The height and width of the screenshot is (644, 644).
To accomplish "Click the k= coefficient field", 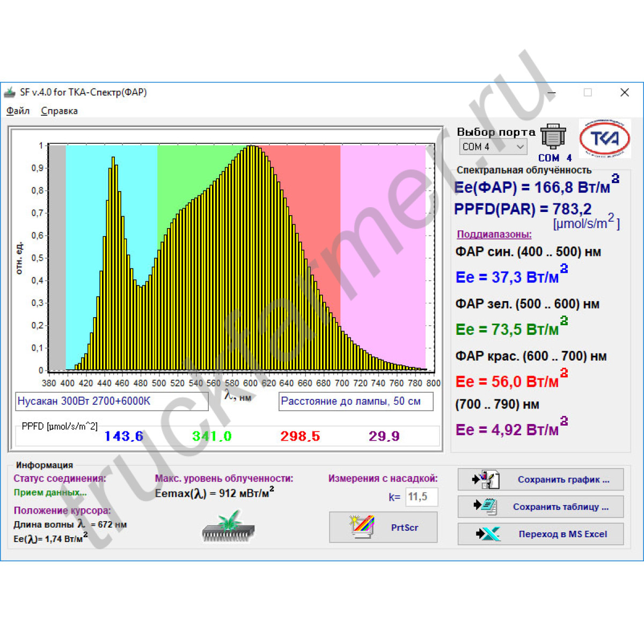I will (421, 497).
